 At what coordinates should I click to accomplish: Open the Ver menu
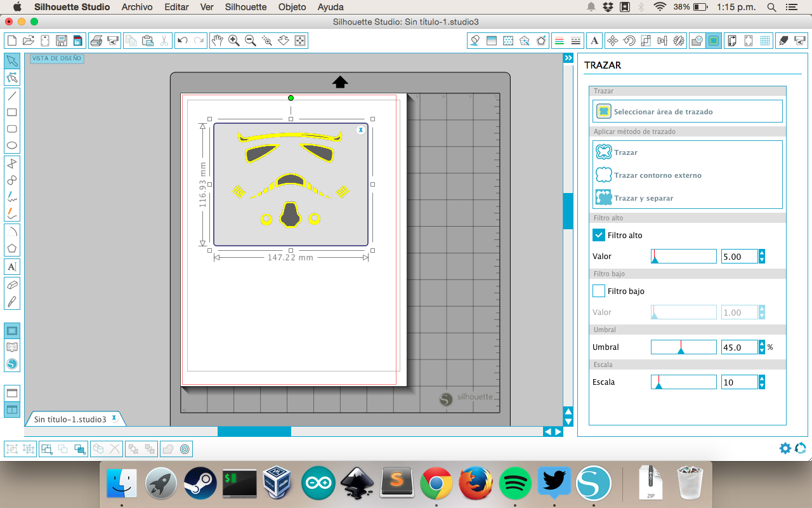(207, 7)
